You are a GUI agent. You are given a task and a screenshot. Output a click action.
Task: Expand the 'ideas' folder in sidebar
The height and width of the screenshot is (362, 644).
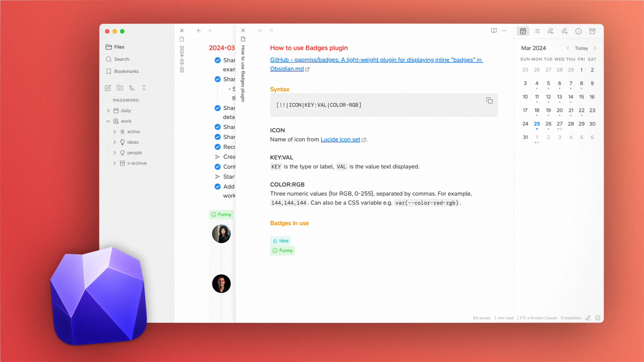(114, 142)
